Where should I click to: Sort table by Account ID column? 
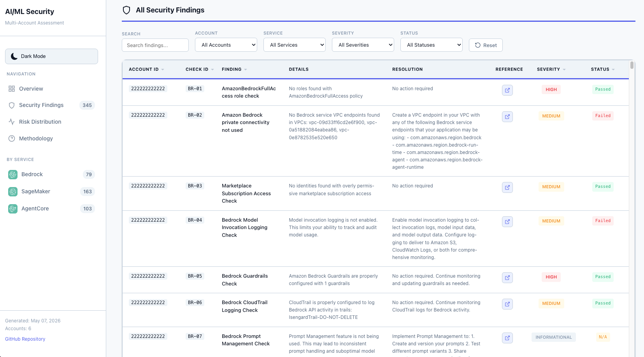[146, 69]
